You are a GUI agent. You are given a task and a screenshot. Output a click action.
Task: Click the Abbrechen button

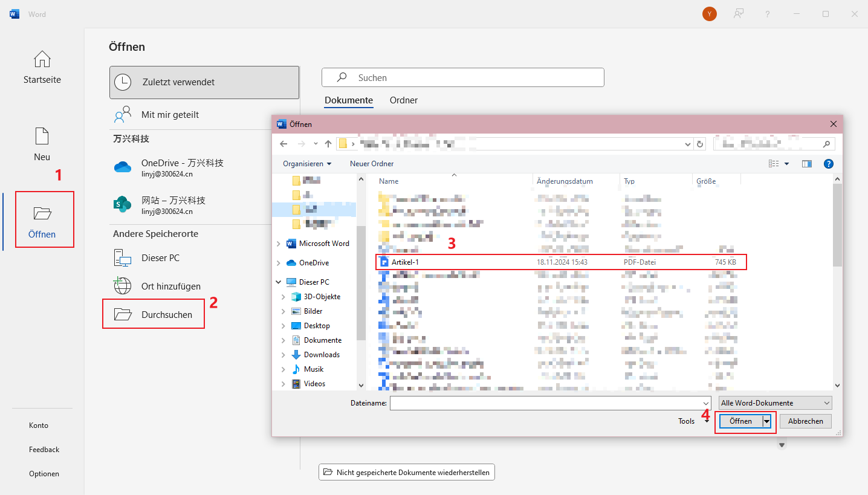[x=806, y=421]
